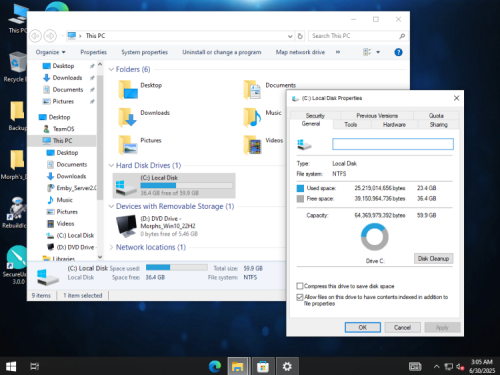
Task: Click Uninstall or change a program
Action: [x=222, y=52]
